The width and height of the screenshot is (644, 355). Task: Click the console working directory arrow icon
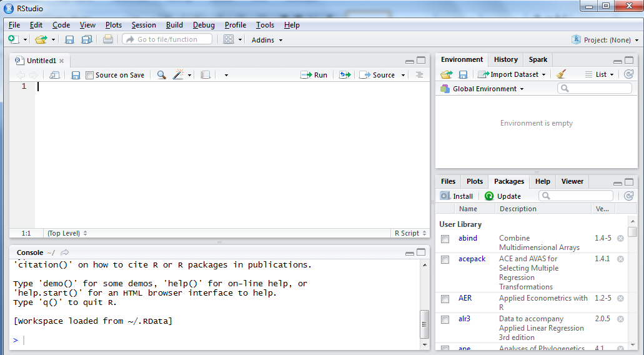tap(64, 252)
